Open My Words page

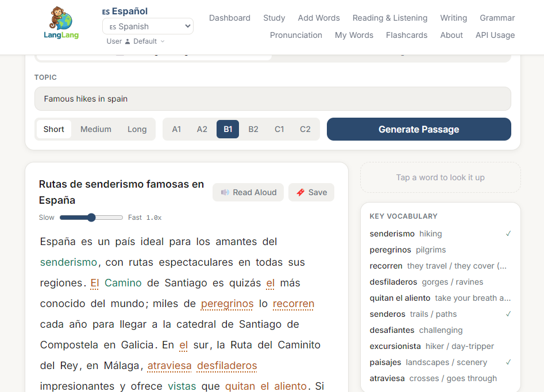point(354,36)
